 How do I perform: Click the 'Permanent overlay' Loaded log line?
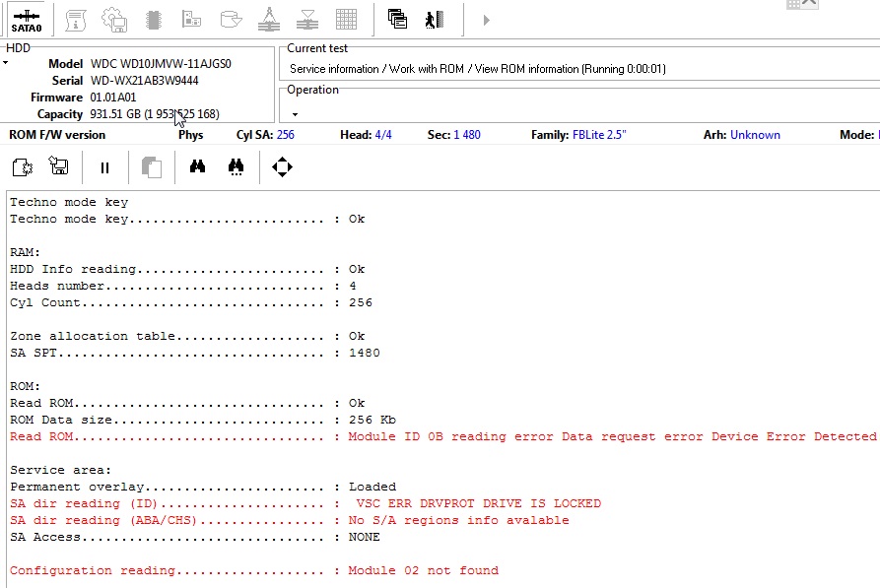[x=203, y=487]
